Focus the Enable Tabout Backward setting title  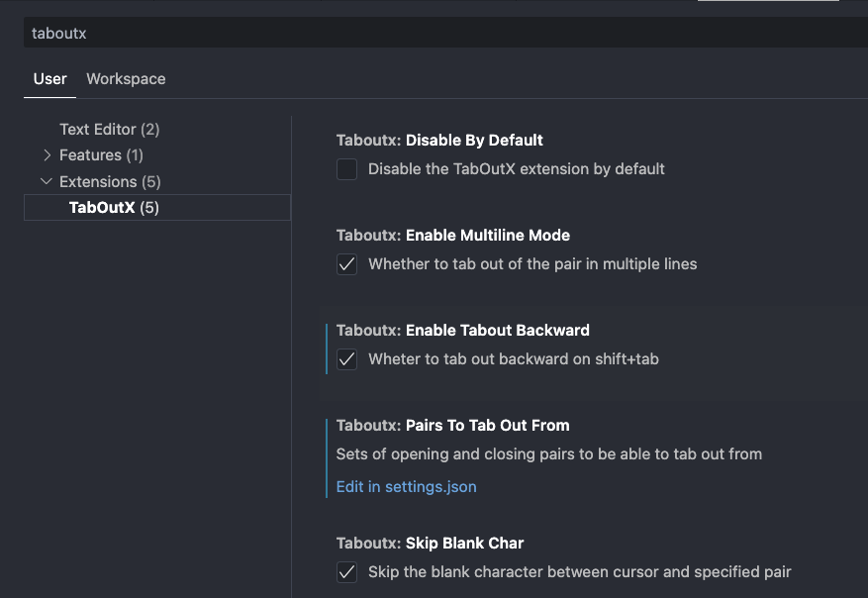462,331
